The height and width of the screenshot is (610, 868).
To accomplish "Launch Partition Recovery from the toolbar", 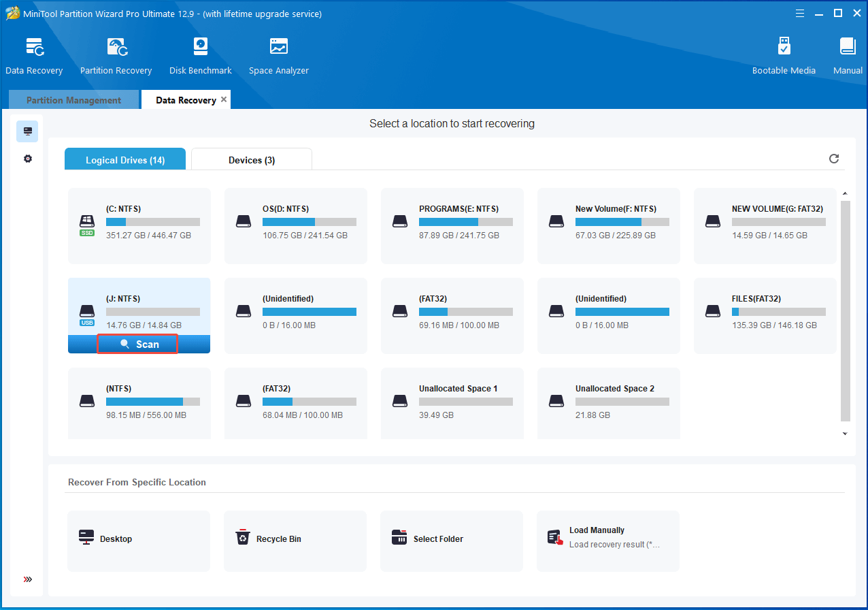I will [x=116, y=56].
